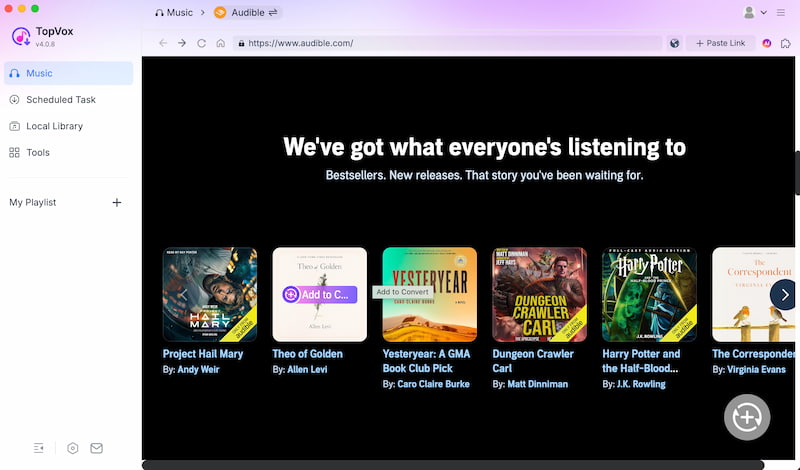The height and width of the screenshot is (470, 800).
Task: Open Project Hail Mary title link
Action: click(x=203, y=354)
